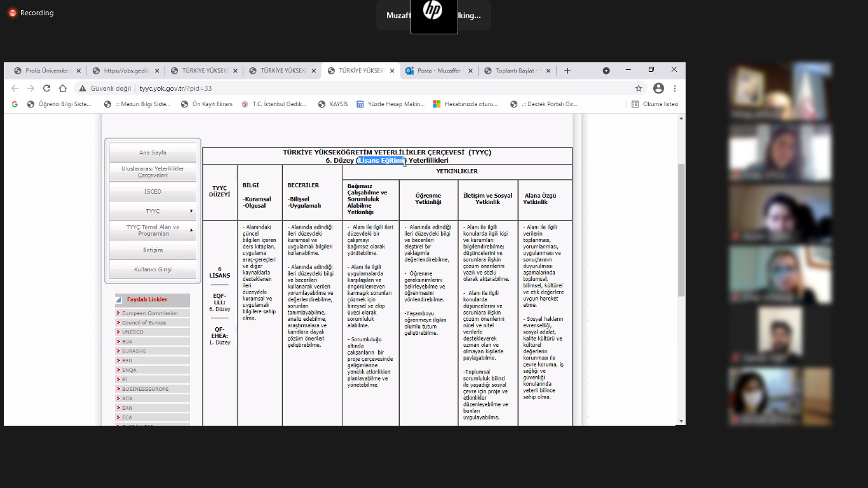The width and height of the screenshot is (868, 488).
Task: Switch to the Toplantı Başlat tab
Action: pos(517,71)
